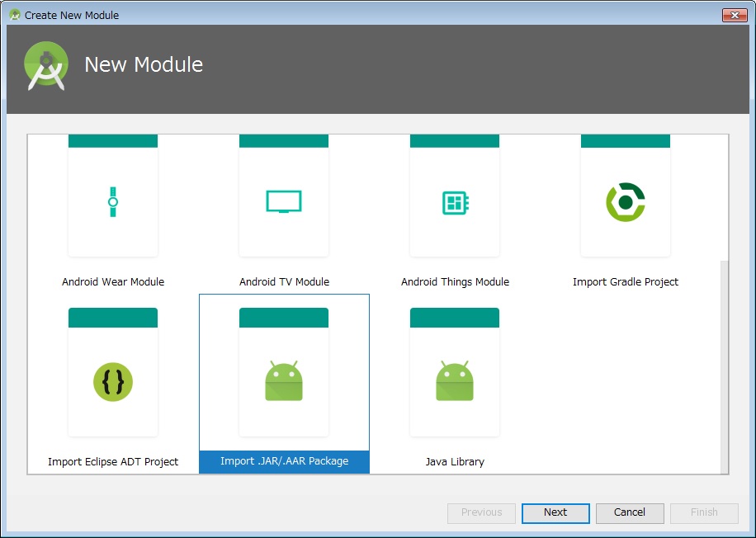This screenshot has width=756, height=538.
Task: Close the Create New Module window
Action: (735, 15)
